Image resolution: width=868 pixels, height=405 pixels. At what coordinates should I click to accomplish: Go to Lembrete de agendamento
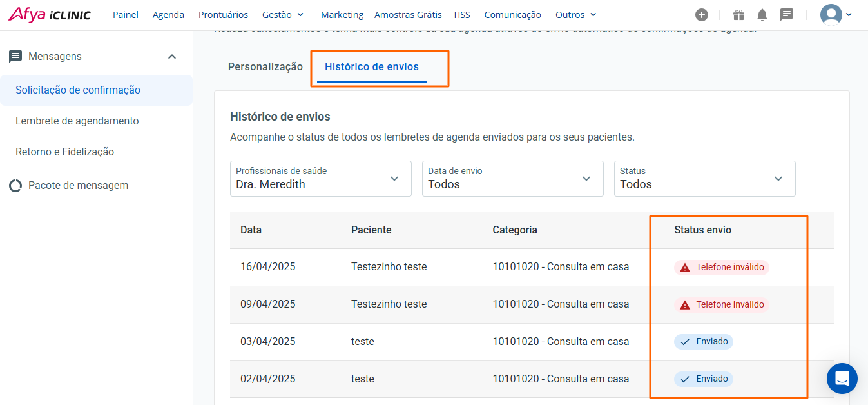(x=77, y=121)
